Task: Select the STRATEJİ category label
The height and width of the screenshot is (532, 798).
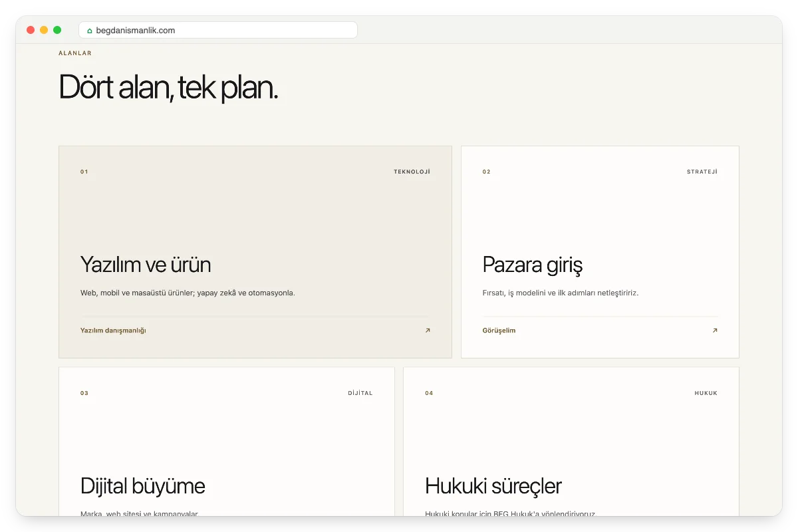Action: pos(702,172)
